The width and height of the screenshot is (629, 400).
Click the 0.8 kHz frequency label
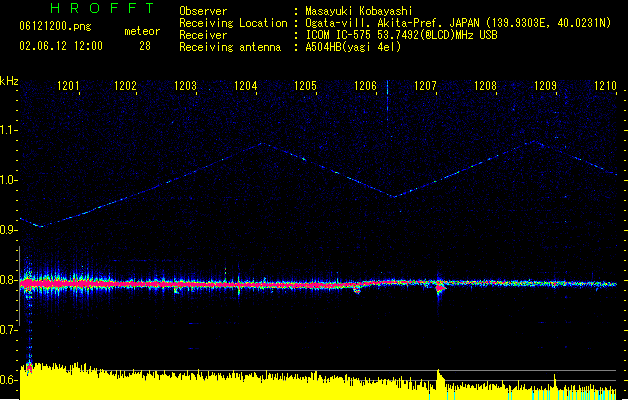(x=8, y=280)
